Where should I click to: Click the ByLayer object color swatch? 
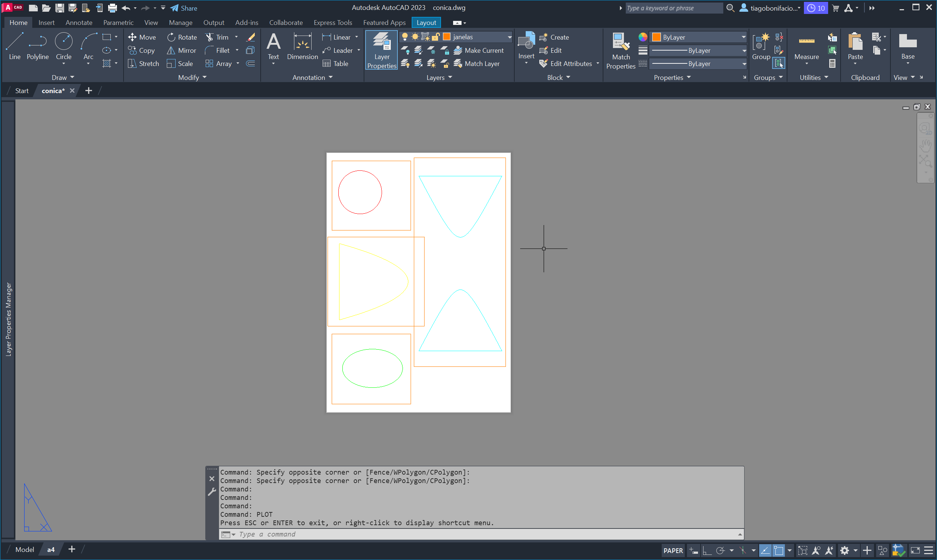[656, 37]
